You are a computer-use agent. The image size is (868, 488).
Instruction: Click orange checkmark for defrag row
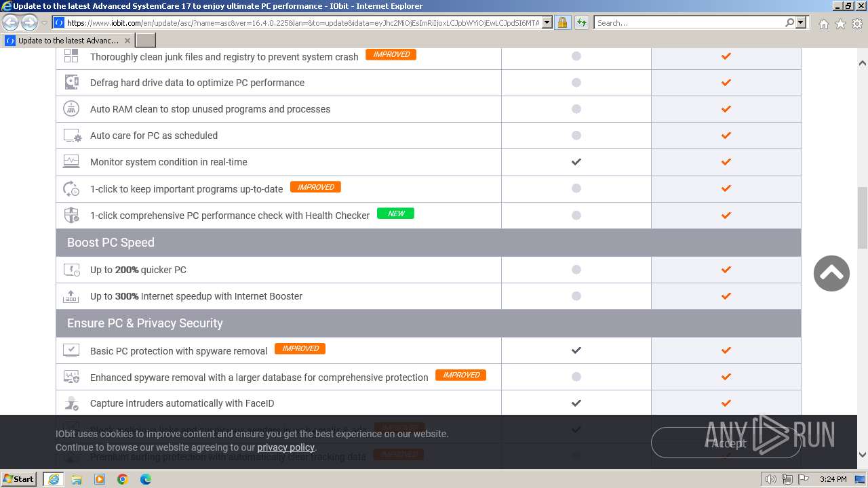coord(726,83)
